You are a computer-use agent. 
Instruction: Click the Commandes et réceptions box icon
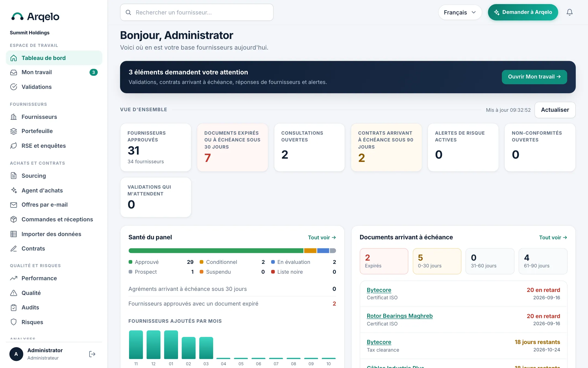click(x=14, y=219)
